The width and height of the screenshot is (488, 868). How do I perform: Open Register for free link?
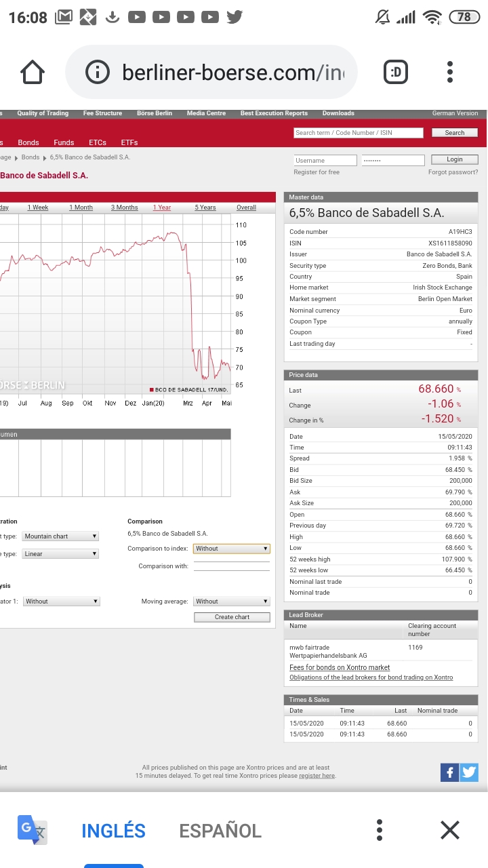[317, 172]
